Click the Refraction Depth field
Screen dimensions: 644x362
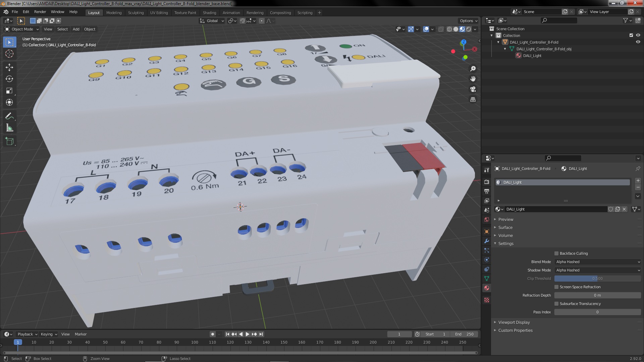tap(597, 295)
